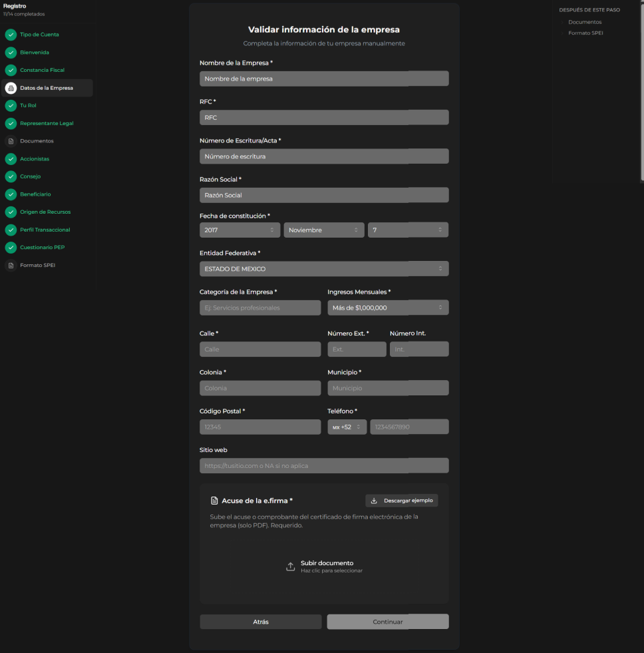Open the day dropdown showing 7

pos(408,230)
